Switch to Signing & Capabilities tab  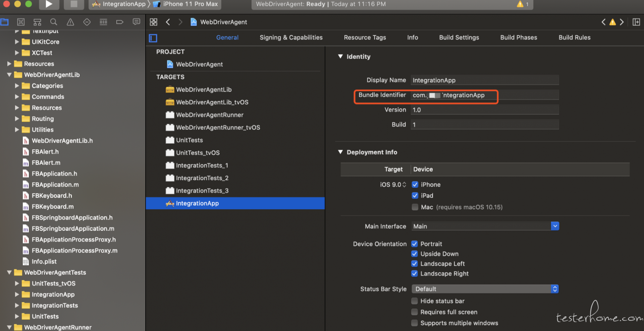tap(291, 38)
